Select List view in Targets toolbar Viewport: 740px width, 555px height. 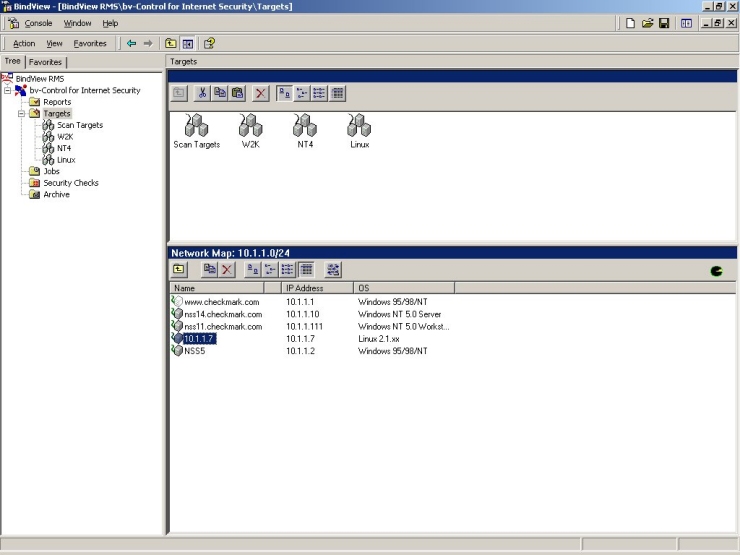pos(319,93)
